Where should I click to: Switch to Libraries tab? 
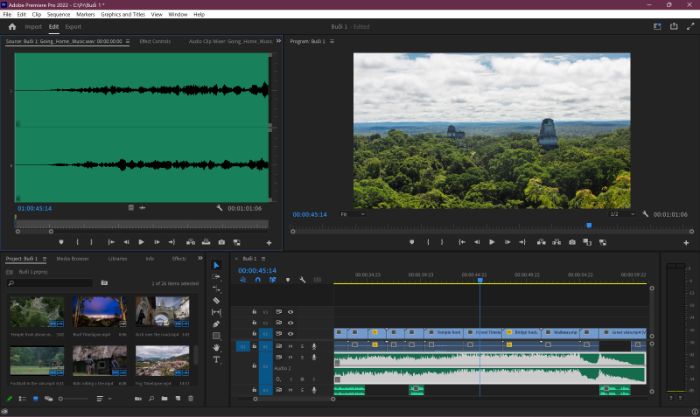pos(117,259)
